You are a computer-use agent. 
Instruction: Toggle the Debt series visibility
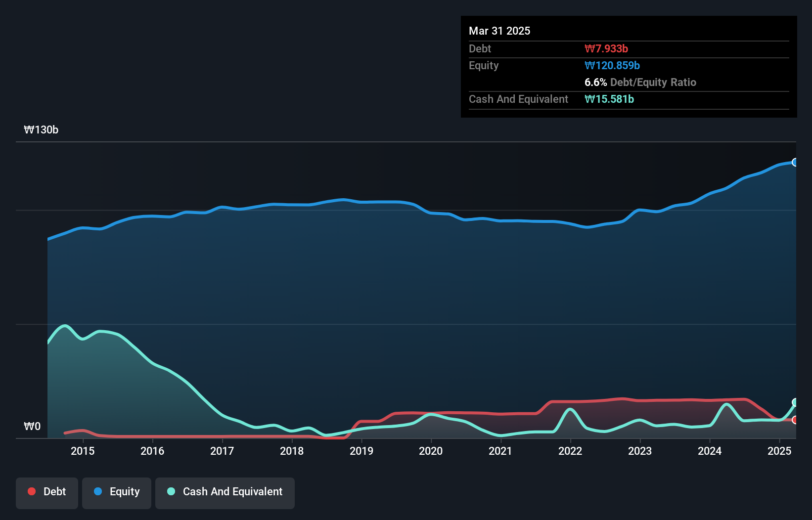pos(47,492)
